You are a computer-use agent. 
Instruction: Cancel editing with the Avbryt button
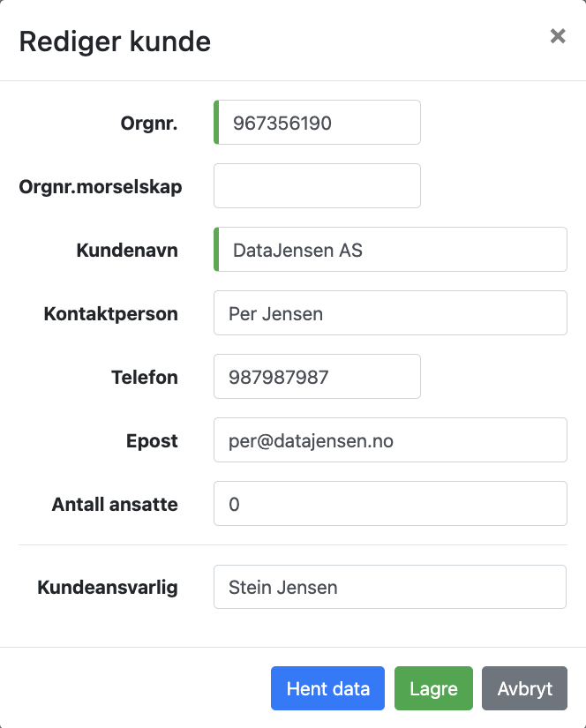point(524,688)
